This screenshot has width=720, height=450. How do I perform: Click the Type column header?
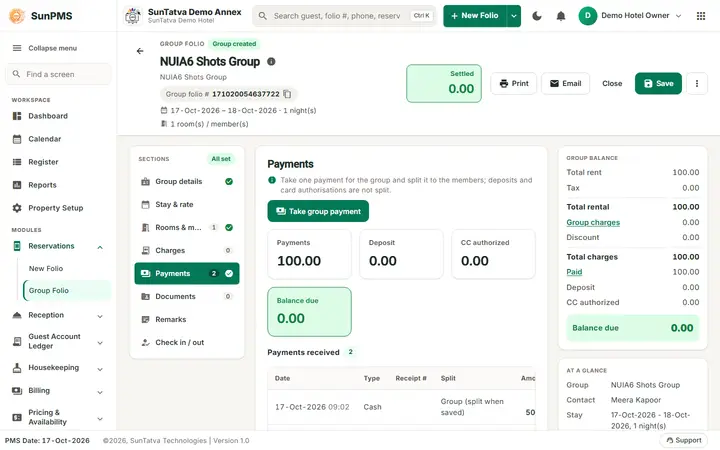pyautogui.click(x=371, y=378)
